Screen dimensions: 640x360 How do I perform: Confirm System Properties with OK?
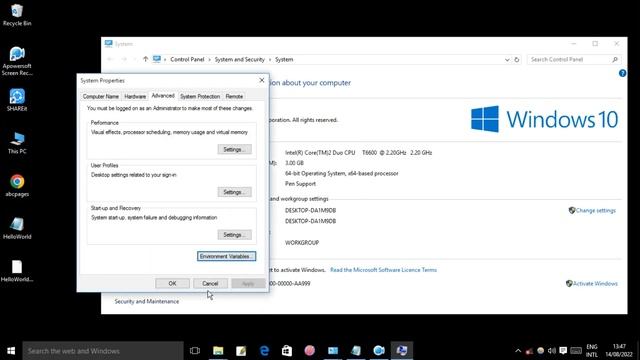172,283
